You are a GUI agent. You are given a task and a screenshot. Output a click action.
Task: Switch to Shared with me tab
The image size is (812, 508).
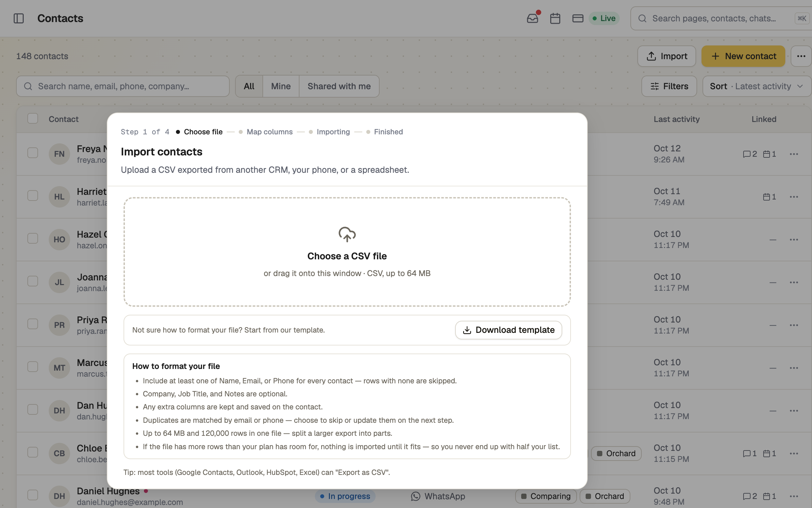pos(339,86)
